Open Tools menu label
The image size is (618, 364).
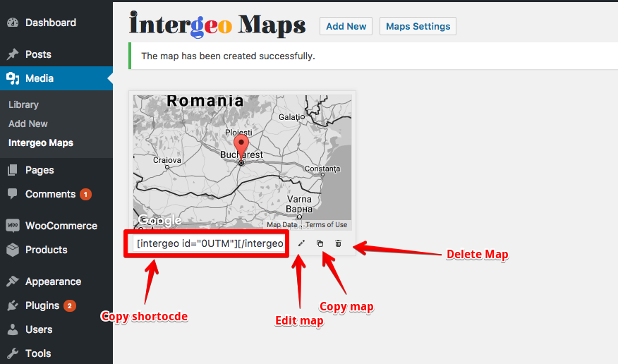(x=38, y=353)
